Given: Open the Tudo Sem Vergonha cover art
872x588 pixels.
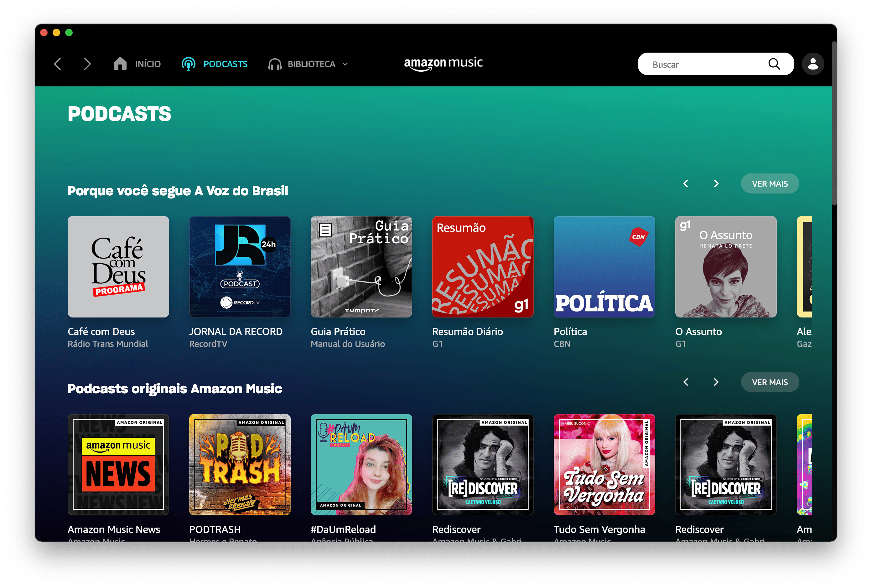Looking at the screenshot, I should pos(604,465).
